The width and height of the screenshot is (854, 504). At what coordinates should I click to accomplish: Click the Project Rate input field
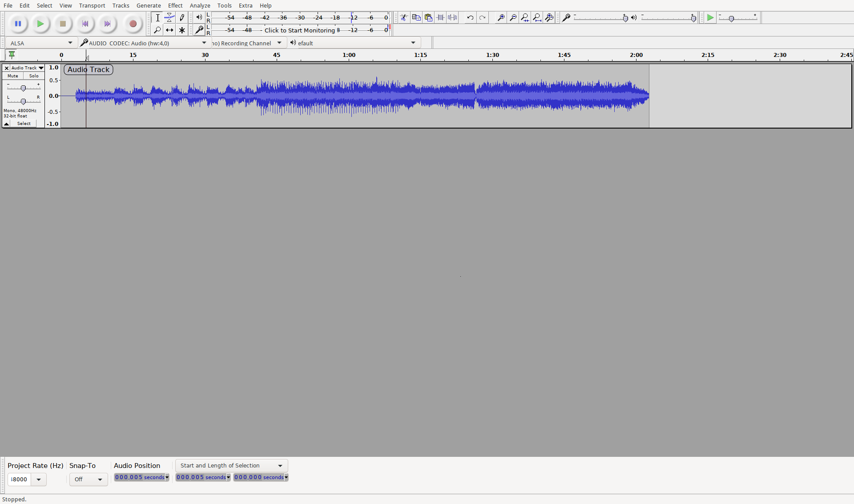pyautogui.click(x=19, y=480)
